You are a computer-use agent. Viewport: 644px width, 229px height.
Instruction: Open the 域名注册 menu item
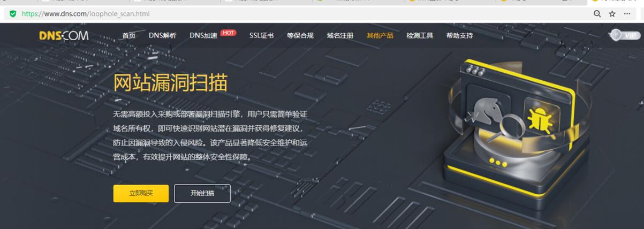(340, 36)
